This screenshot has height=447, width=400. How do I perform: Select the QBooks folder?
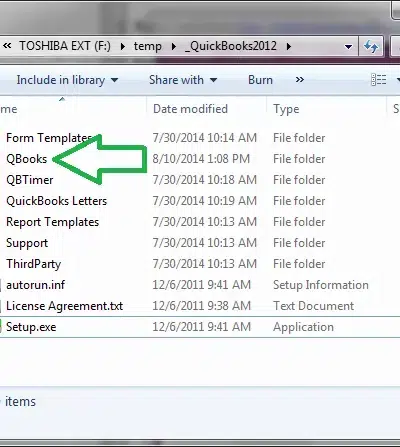pos(27,159)
